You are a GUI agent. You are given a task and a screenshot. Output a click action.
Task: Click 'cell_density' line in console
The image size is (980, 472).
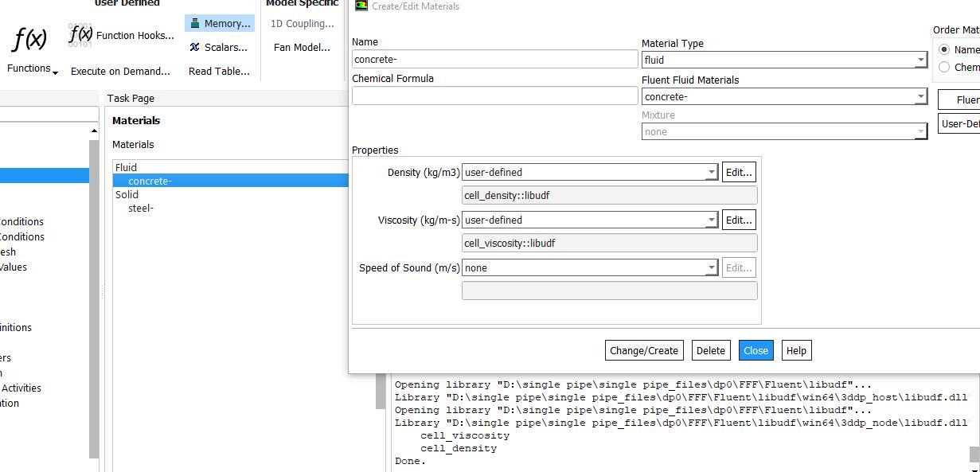coord(459,448)
